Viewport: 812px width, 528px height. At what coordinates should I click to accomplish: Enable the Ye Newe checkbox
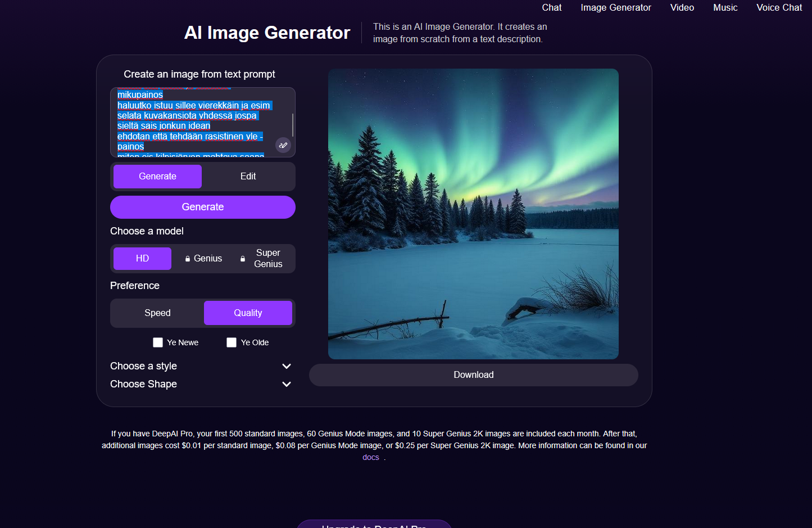click(x=158, y=342)
